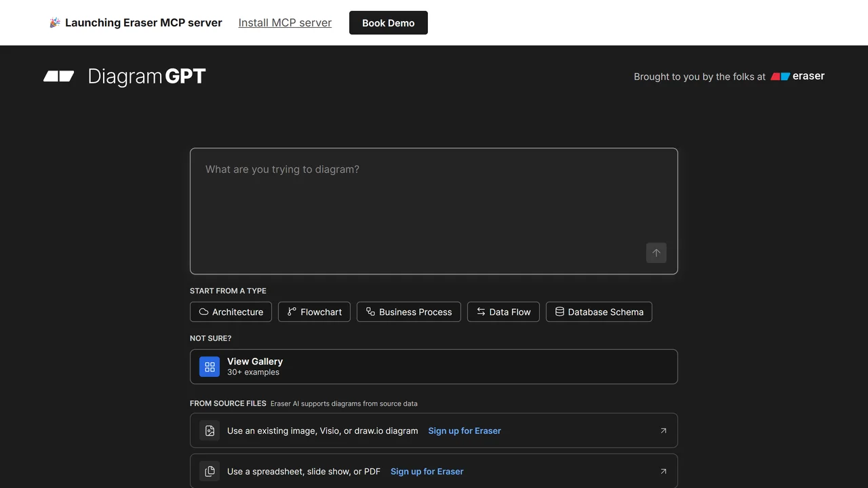The height and width of the screenshot is (488, 868).
Task: Click the DiagramGPT title text
Action: point(146,77)
